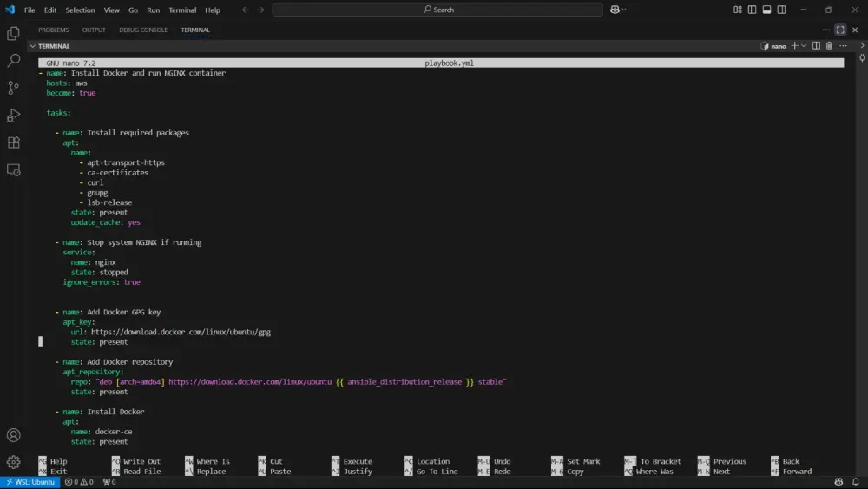Select the nano terminal instance label
This screenshot has width=868, height=489.
pyautogui.click(x=773, y=46)
